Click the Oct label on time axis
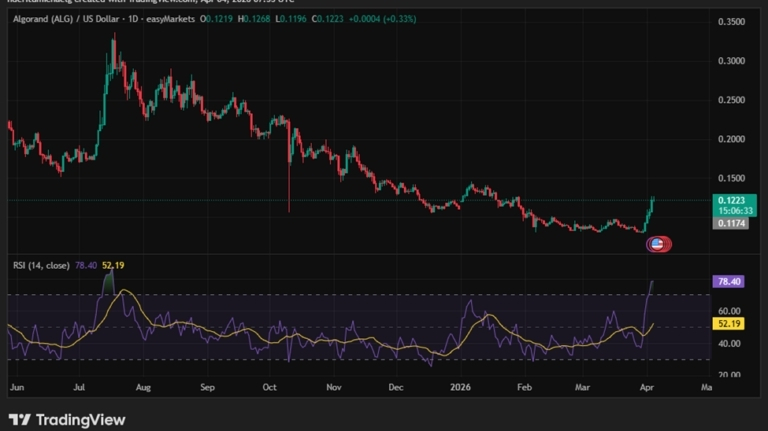Viewport: 768px width, 431px height. click(x=269, y=387)
